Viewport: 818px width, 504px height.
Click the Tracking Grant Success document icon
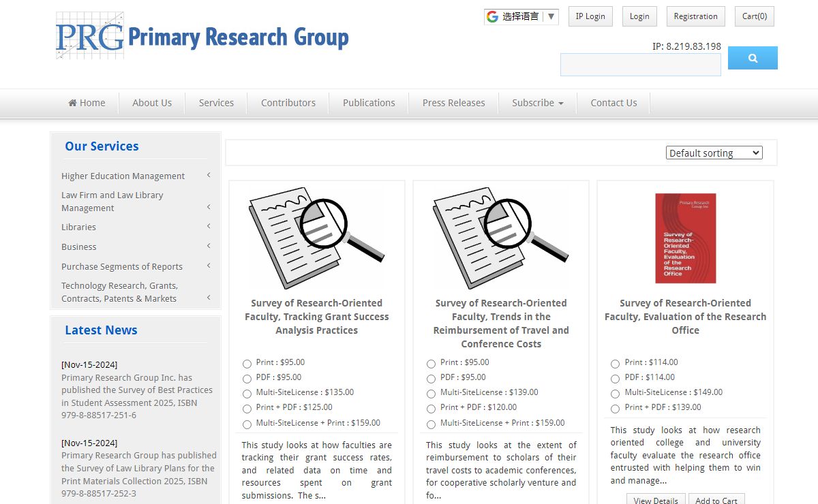point(317,238)
